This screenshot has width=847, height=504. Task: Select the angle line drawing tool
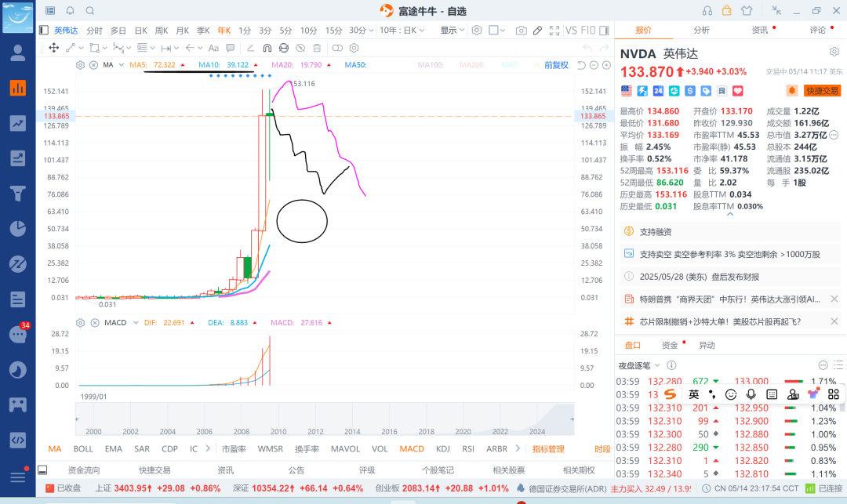(250, 48)
